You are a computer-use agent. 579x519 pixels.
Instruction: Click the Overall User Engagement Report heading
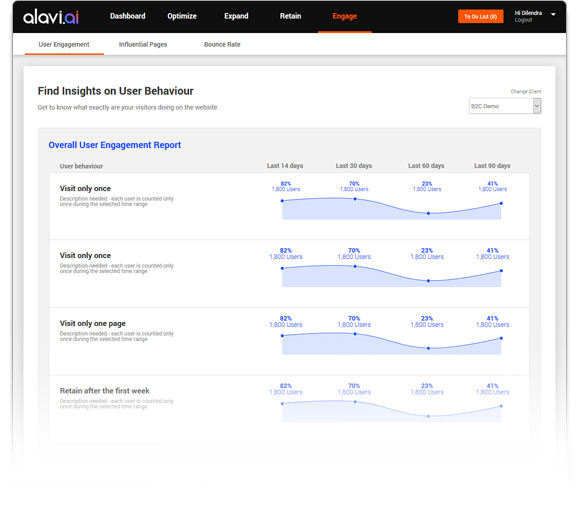click(114, 145)
